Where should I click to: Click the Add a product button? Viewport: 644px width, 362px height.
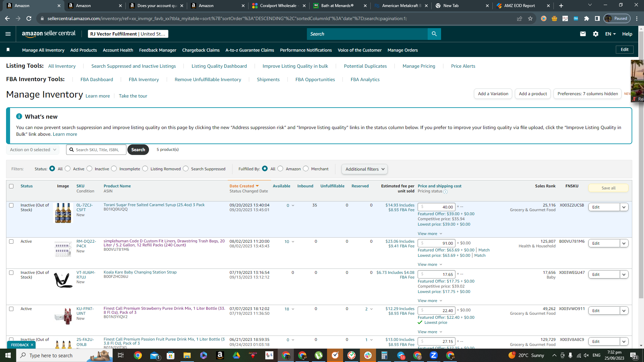pos(533,94)
